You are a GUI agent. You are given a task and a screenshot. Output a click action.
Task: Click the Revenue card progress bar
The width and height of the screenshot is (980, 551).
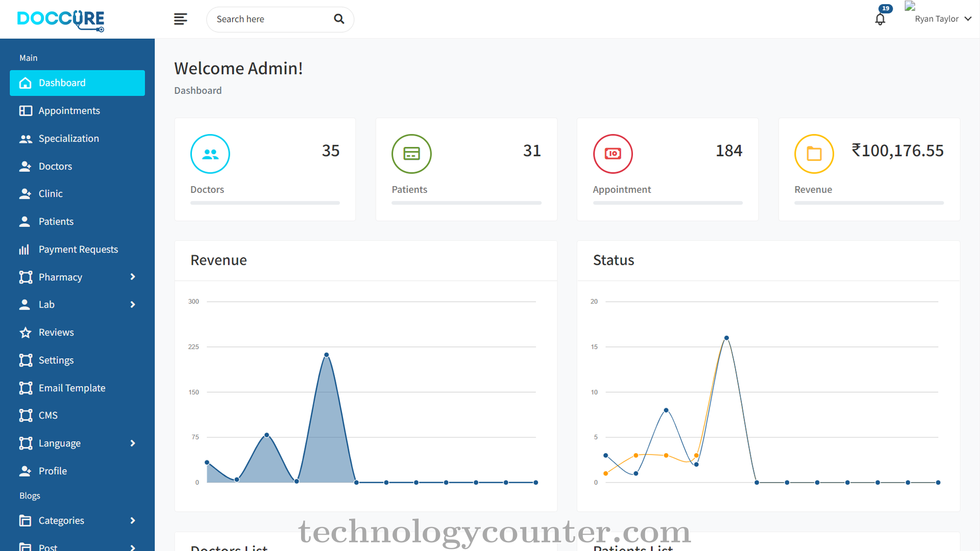point(869,203)
